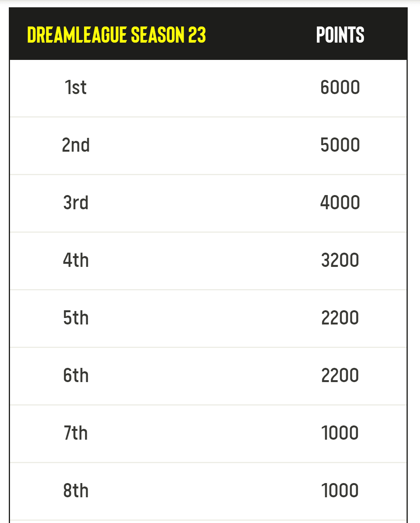Select the 2nd place cell
The width and height of the screenshot is (420, 523).
tap(76, 145)
